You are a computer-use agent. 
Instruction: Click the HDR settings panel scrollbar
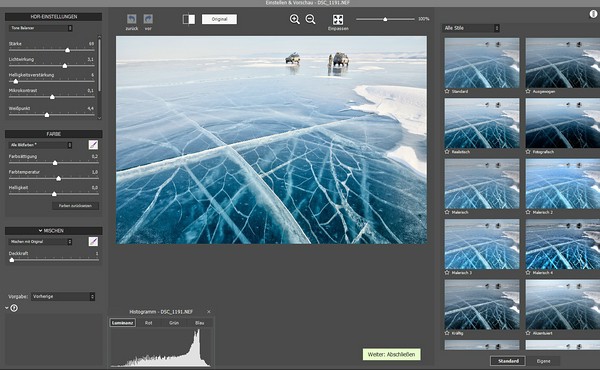[x=99, y=64]
